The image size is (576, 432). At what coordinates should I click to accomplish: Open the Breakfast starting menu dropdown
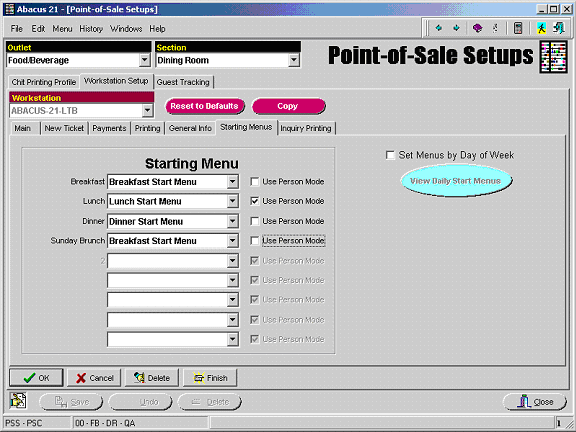232,181
